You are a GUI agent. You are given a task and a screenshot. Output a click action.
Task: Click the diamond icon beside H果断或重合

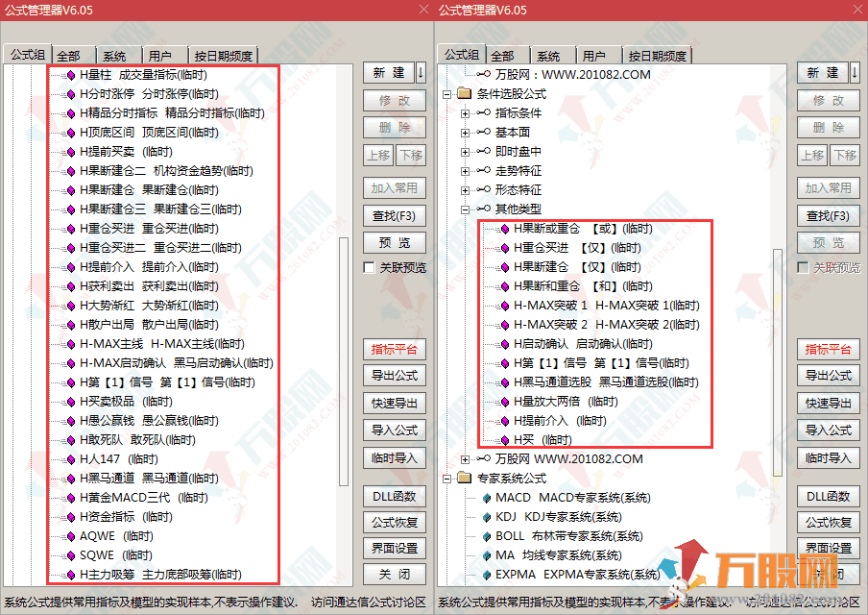(x=503, y=229)
